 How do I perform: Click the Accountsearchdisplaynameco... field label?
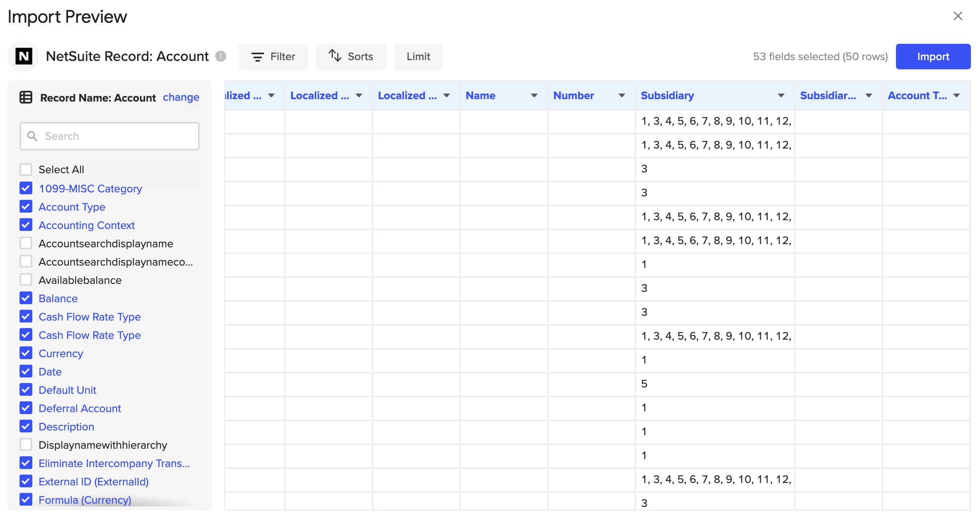pyautogui.click(x=116, y=262)
